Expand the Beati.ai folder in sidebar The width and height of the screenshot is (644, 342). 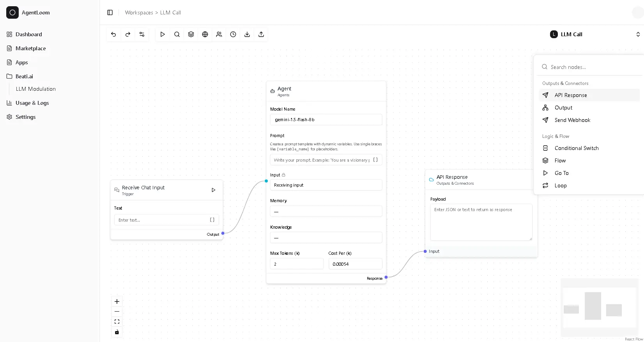24,76
